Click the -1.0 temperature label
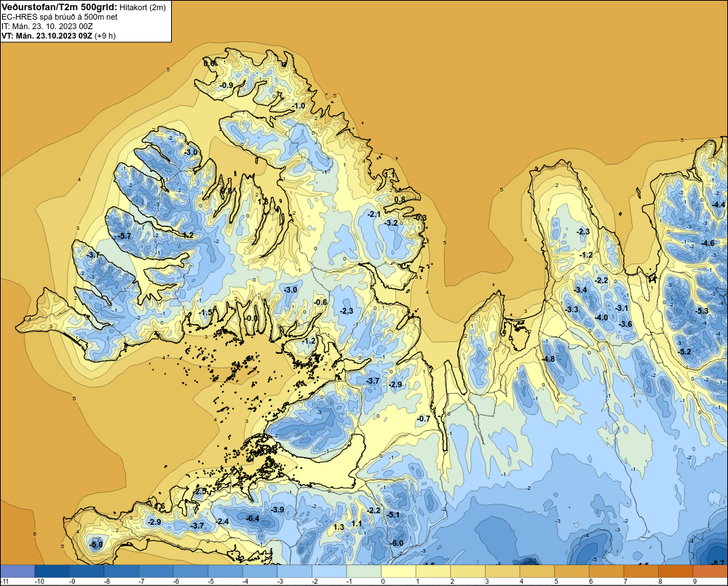 pyautogui.click(x=298, y=106)
